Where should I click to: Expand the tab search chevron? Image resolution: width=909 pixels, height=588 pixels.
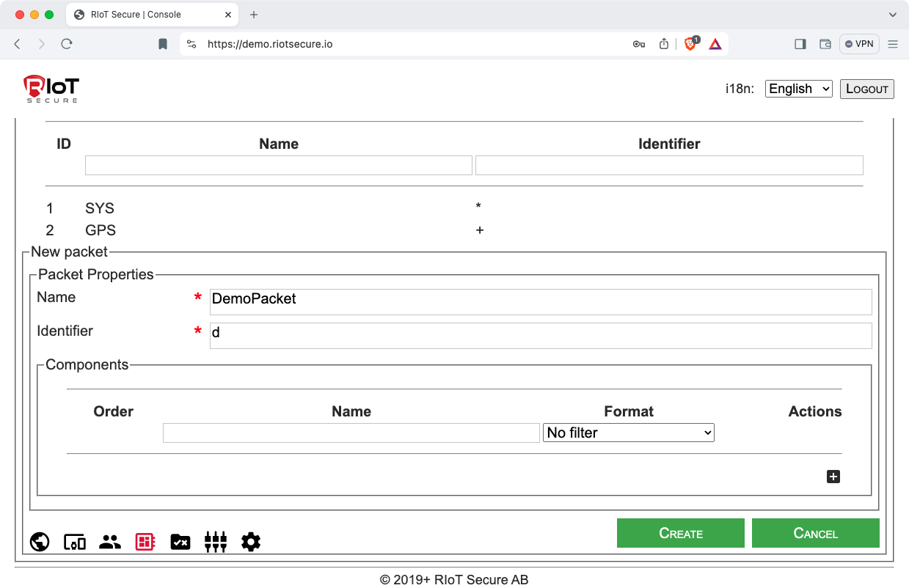(x=893, y=15)
